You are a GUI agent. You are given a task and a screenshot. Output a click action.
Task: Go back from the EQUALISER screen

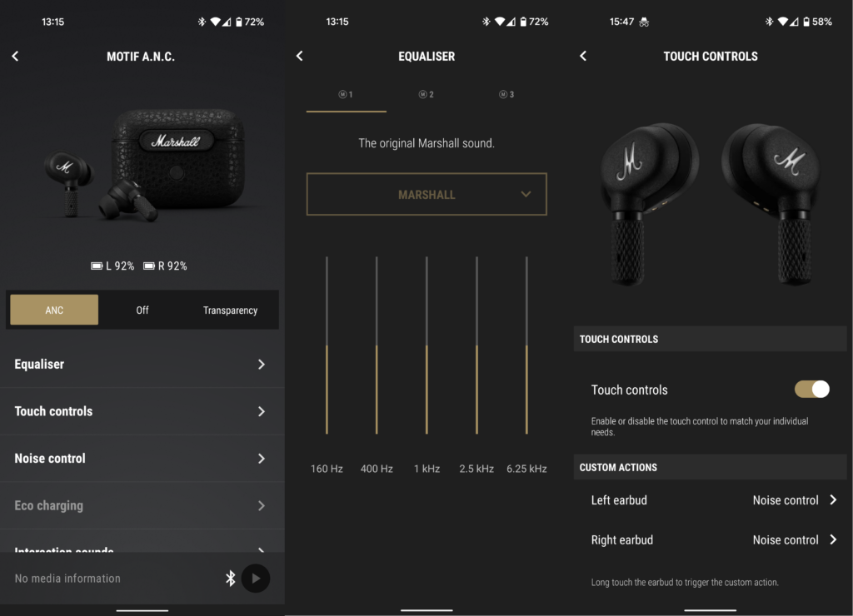tap(299, 56)
